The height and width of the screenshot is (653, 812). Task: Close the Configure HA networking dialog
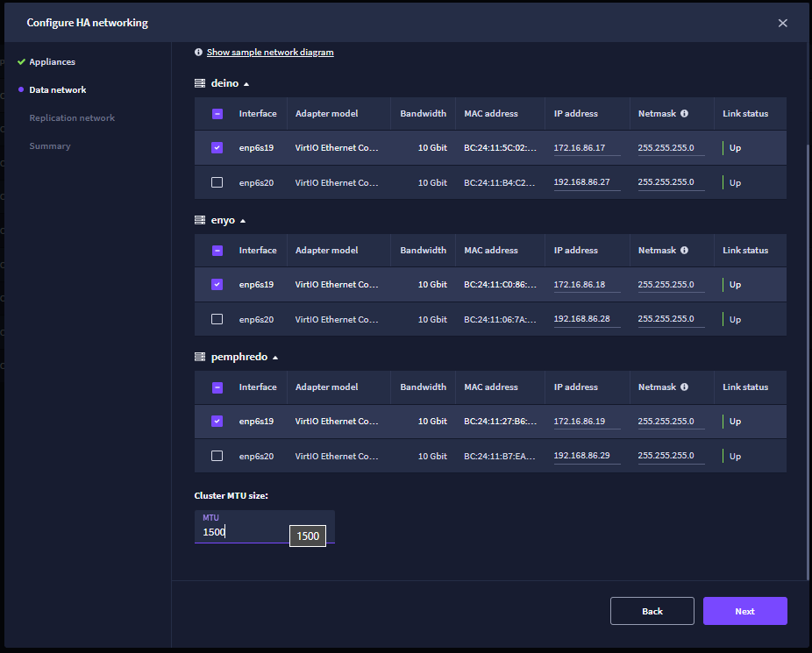pyautogui.click(x=782, y=23)
